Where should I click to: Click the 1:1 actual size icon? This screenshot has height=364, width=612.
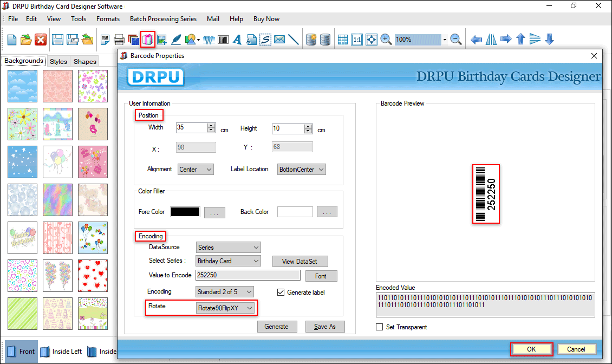pos(357,40)
